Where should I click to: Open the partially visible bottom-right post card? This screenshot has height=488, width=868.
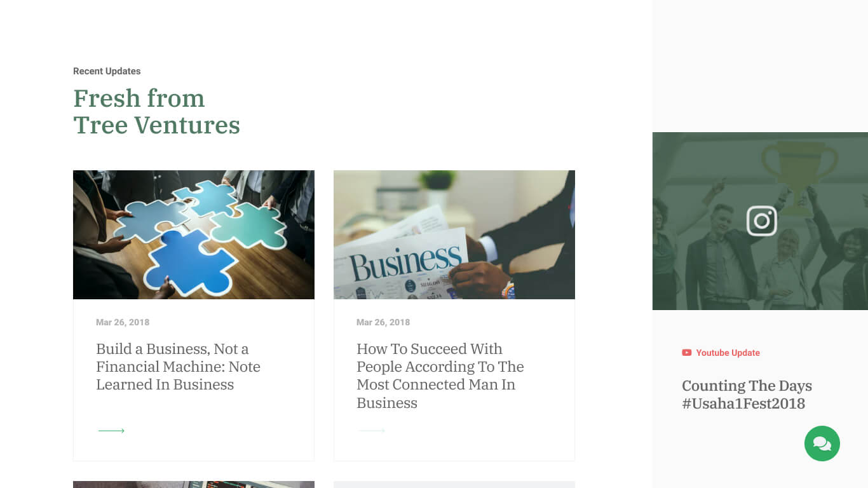tap(454, 484)
